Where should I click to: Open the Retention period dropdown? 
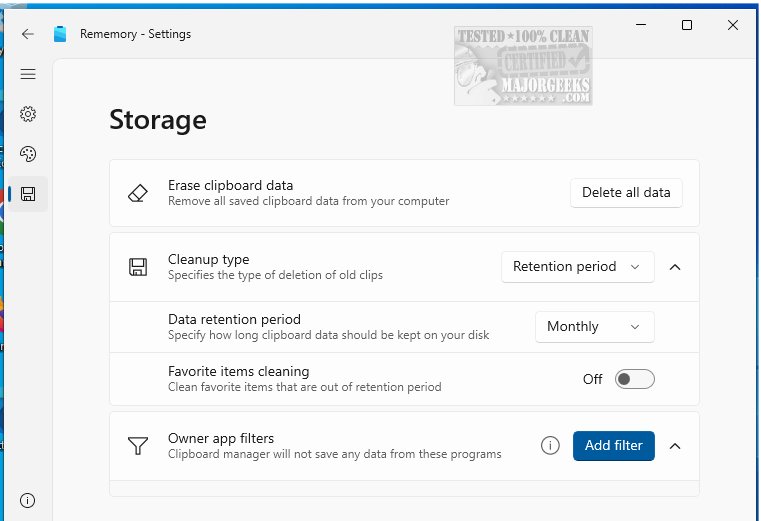(x=577, y=267)
